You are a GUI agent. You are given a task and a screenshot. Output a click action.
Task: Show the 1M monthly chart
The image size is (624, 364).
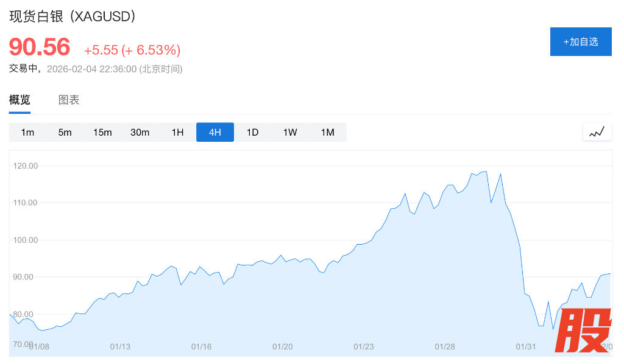coord(327,132)
